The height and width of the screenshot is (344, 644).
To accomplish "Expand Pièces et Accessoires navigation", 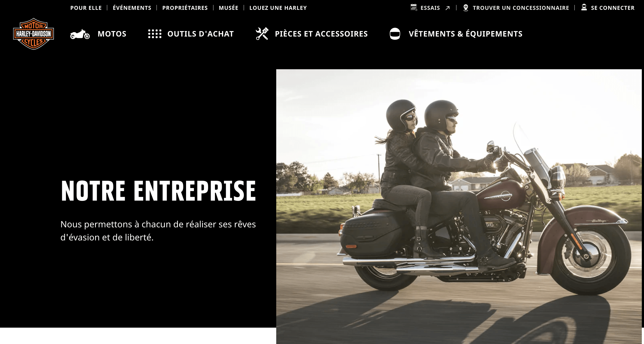I will [x=321, y=34].
